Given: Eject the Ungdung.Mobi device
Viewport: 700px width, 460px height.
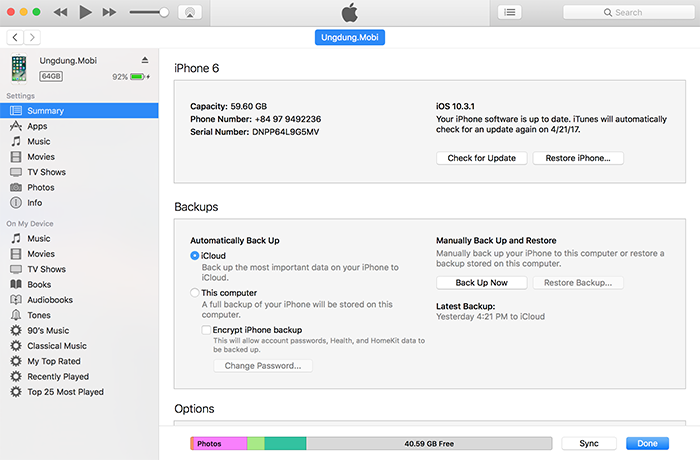Looking at the screenshot, I should (x=145, y=60).
